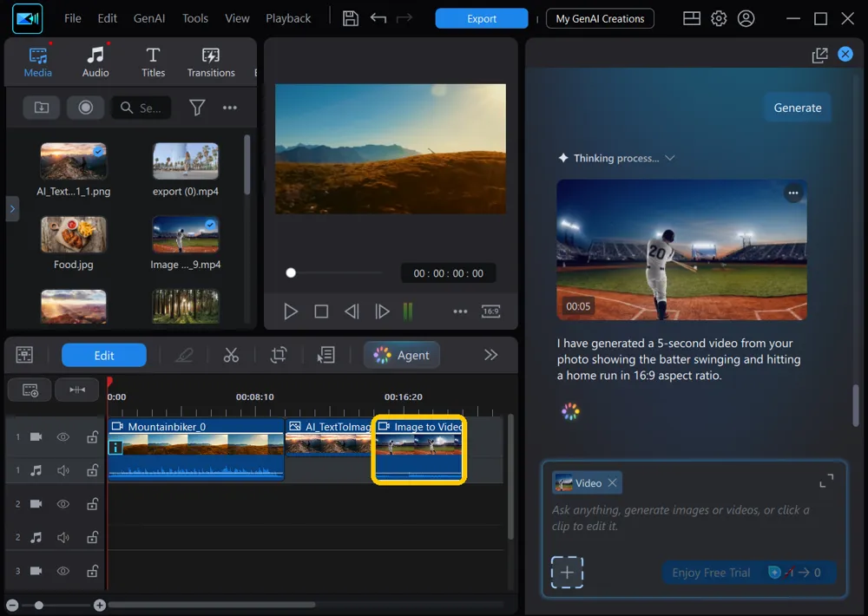This screenshot has width=868, height=616.
Task: Switch to the Titles tab
Action: [153, 62]
